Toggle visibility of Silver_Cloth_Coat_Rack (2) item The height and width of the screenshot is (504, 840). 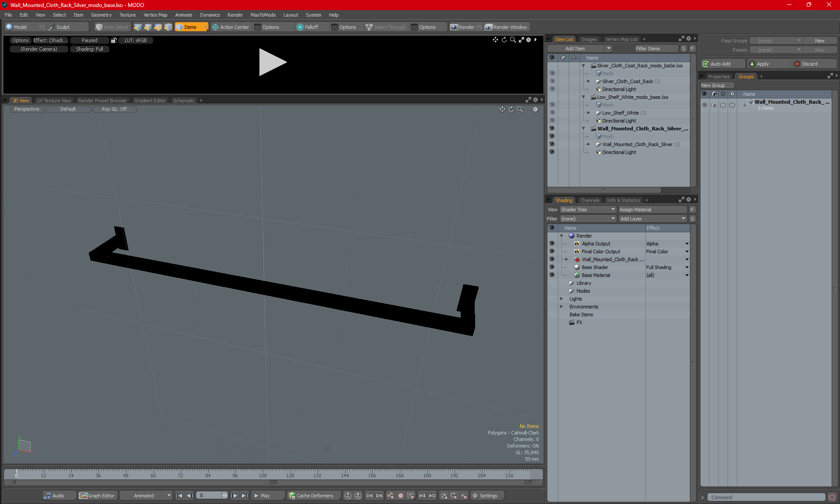tap(552, 81)
